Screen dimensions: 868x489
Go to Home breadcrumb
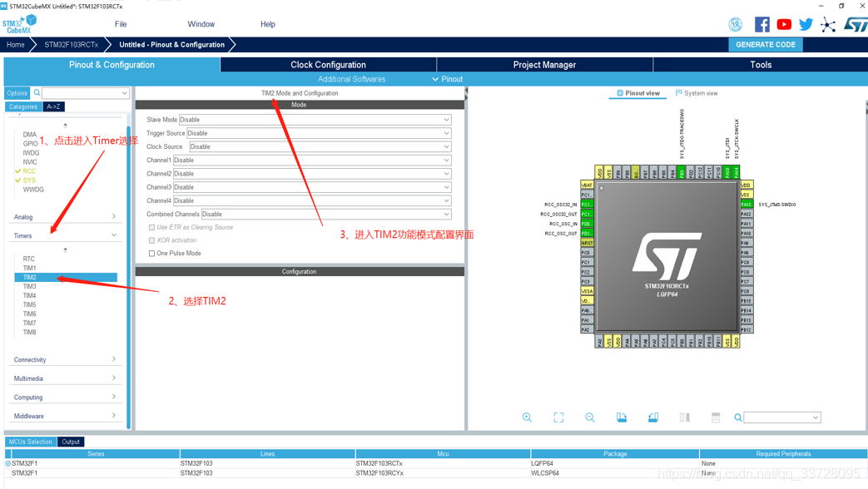point(16,45)
